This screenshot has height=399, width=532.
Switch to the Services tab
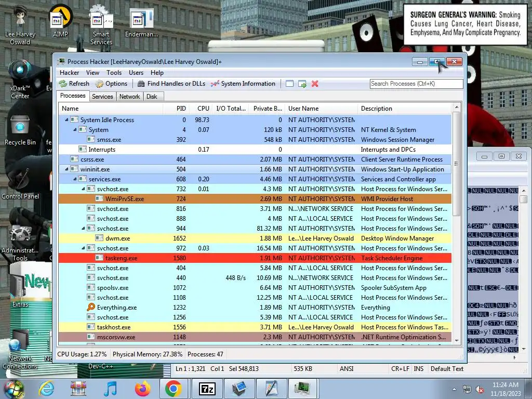[x=102, y=97]
